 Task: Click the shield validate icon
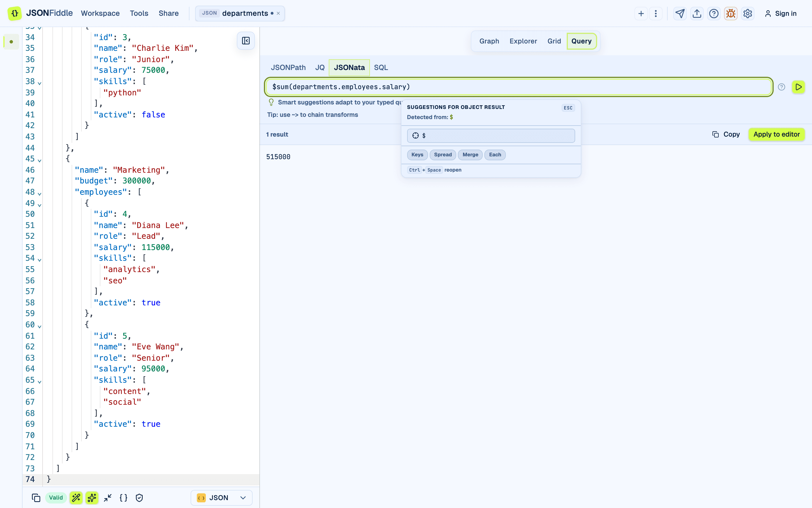coord(139,498)
